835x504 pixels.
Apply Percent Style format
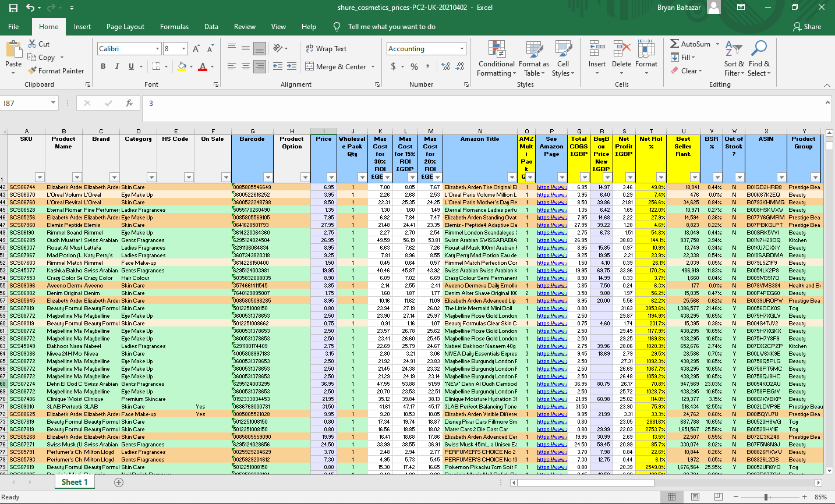click(414, 67)
